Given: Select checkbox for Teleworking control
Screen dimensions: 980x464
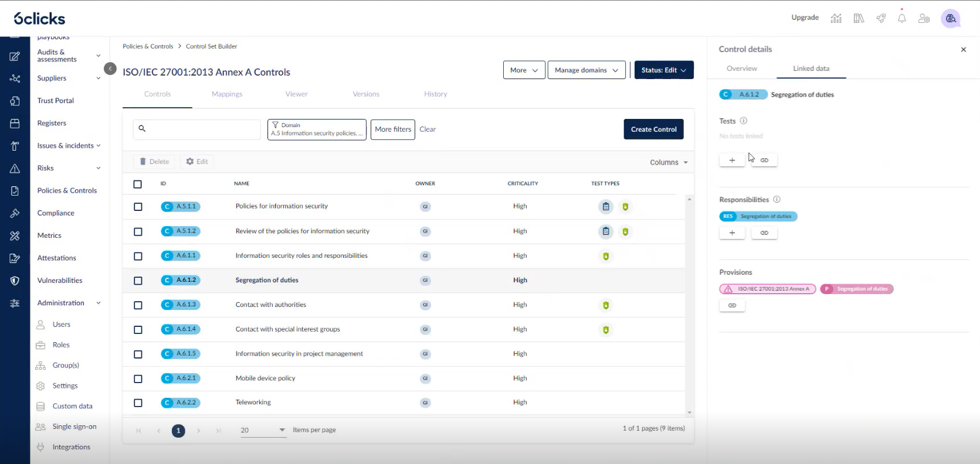Looking at the screenshot, I should pos(138,403).
